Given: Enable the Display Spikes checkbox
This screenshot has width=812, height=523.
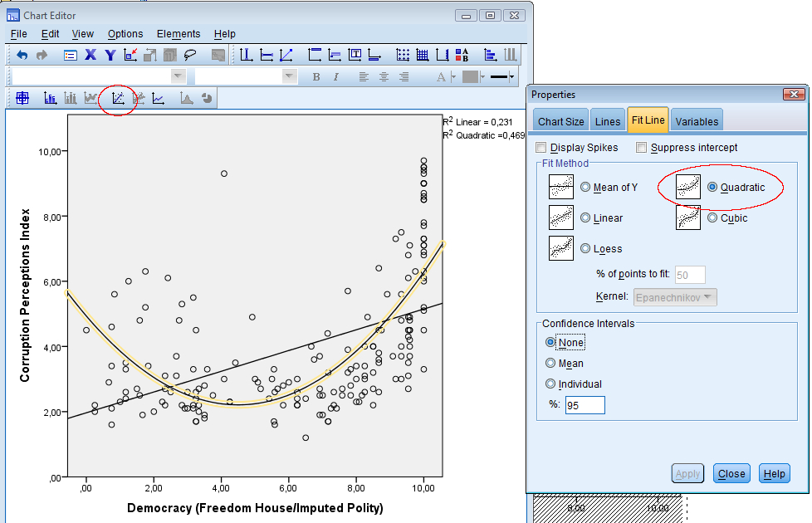Looking at the screenshot, I should click(542, 148).
